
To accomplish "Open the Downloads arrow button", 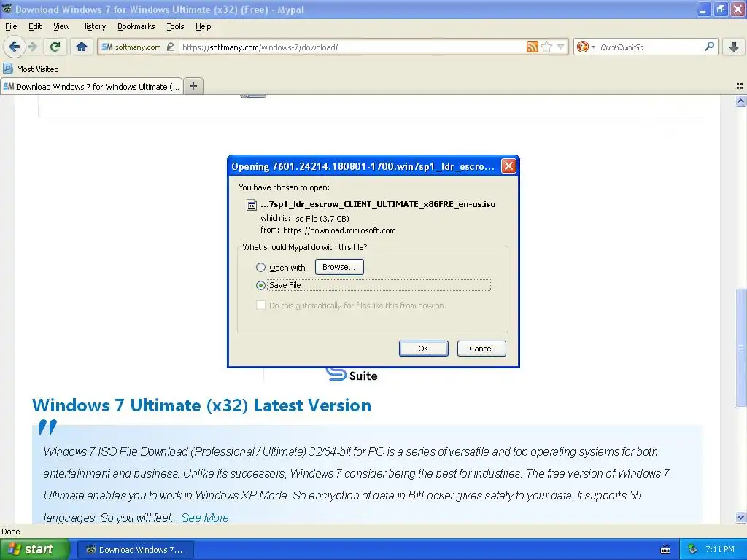I will click(x=734, y=47).
